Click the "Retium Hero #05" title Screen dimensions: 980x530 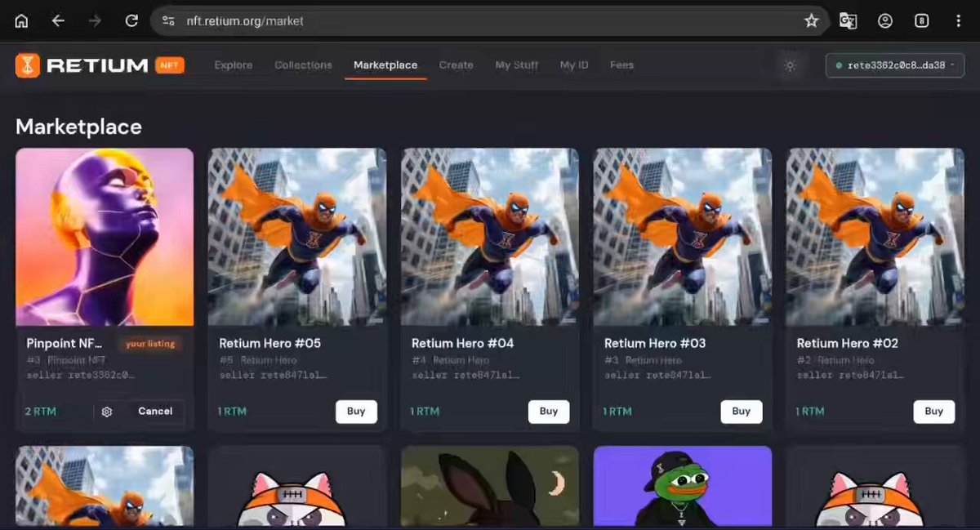click(x=270, y=344)
